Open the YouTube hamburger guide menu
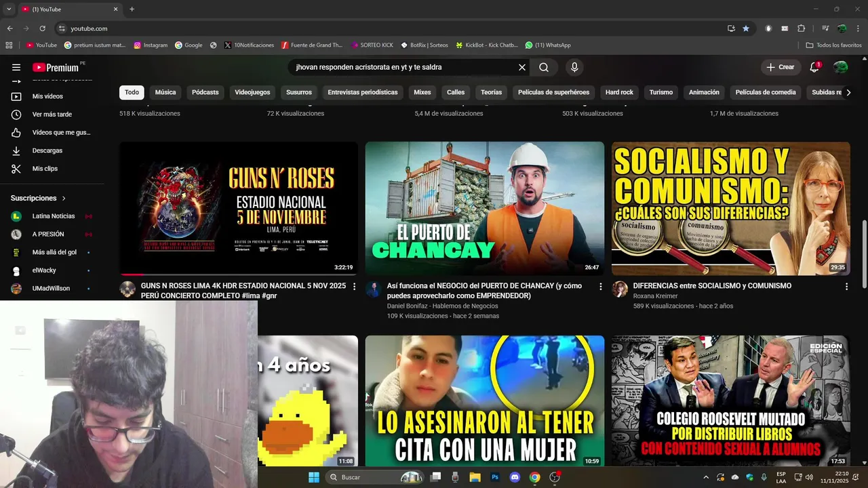 coord(16,67)
